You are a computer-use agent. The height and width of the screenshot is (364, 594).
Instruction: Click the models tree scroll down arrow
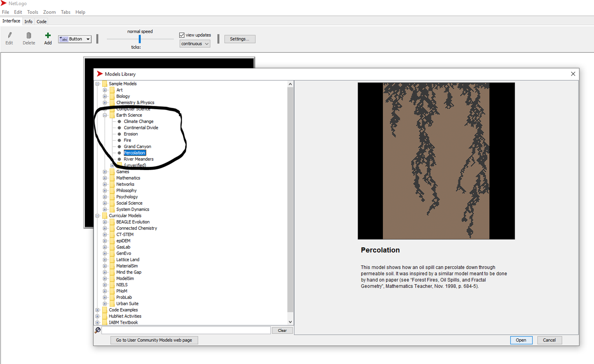(x=290, y=322)
